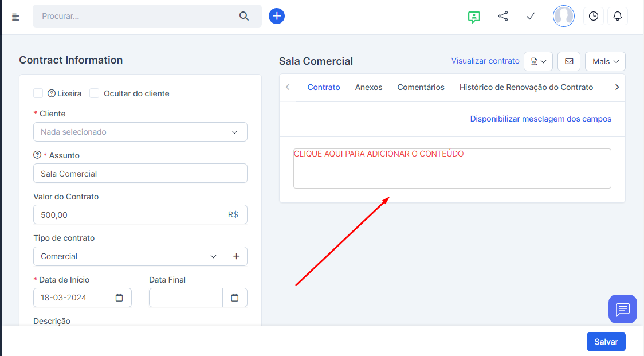The image size is (644, 356).
Task: Switch to the Anexos tab
Action: pyautogui.click(x=368, y=87)
